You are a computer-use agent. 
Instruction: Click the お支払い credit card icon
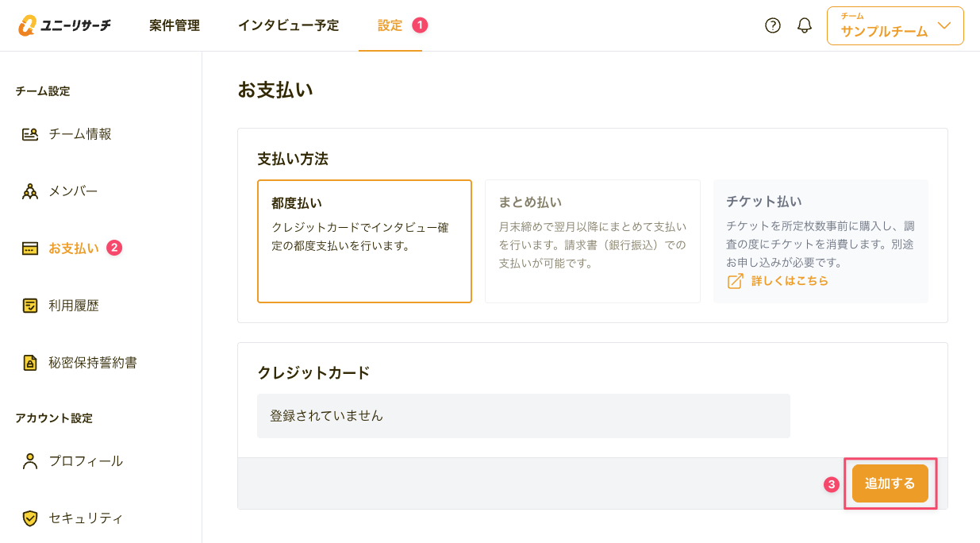(x=30, y=248)
